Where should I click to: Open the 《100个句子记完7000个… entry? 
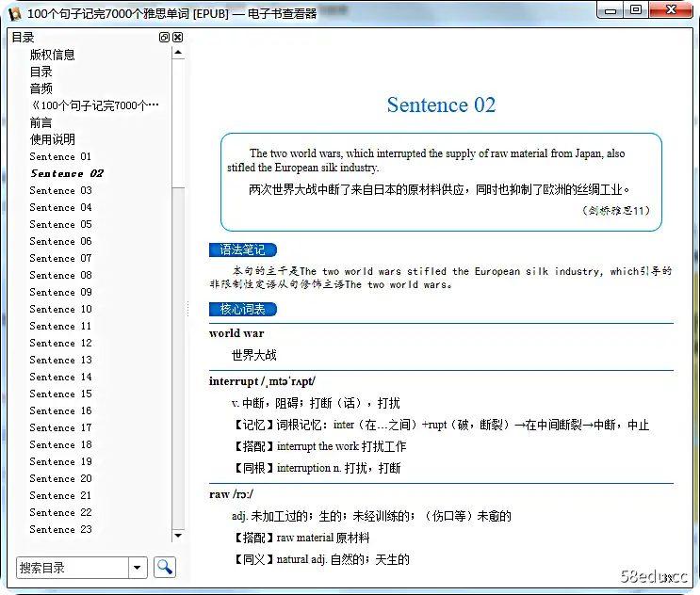(94, 105)
